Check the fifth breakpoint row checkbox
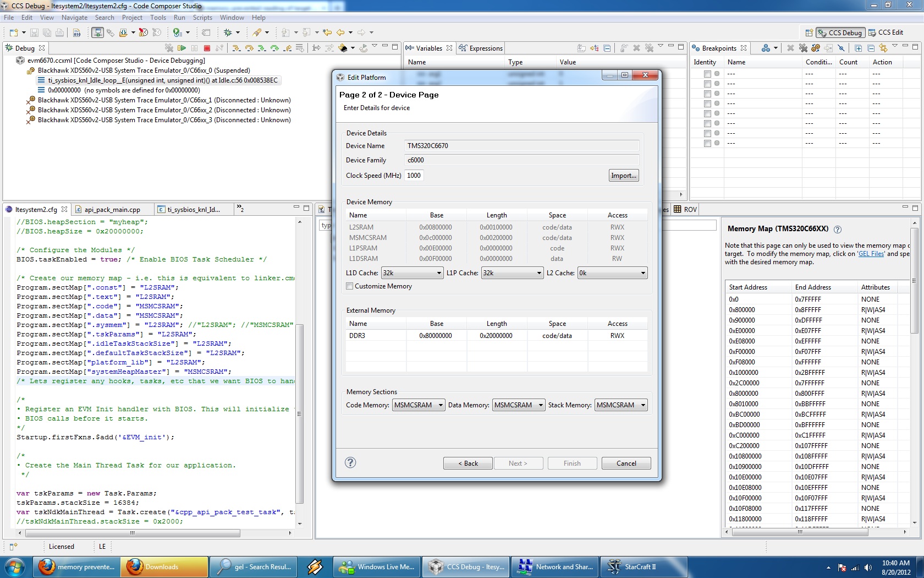Image resolution: width=924 pixels, height=578 pixels. [707, 113]
